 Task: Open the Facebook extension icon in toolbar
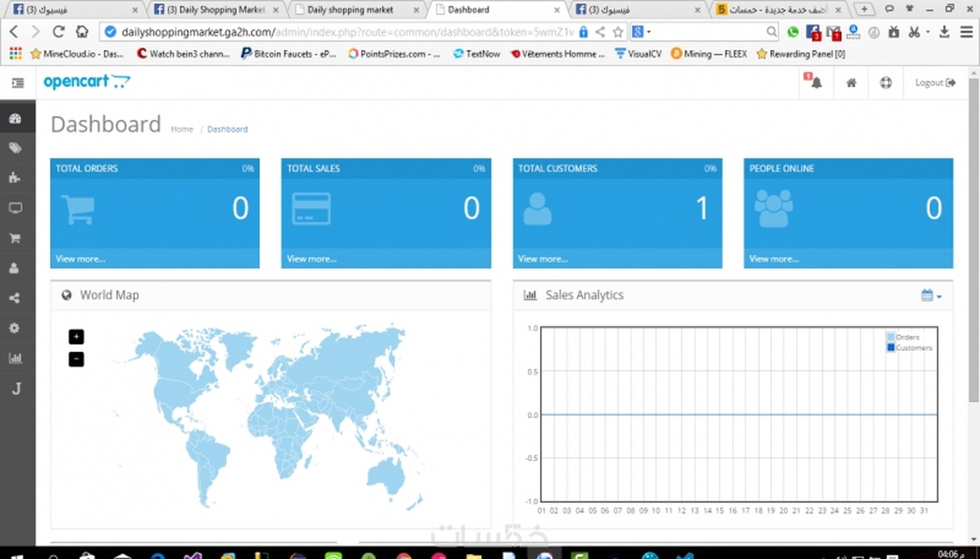pyautogui.click(x=813, y=33)
